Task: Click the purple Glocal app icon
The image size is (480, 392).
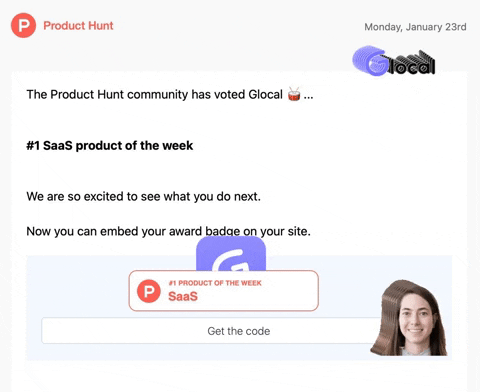Action: (x=231, y=253)
